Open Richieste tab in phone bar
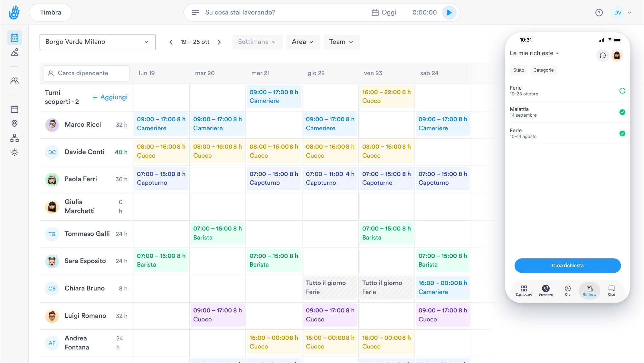Screen dimensions: 644x363 (x=590, y=290)
